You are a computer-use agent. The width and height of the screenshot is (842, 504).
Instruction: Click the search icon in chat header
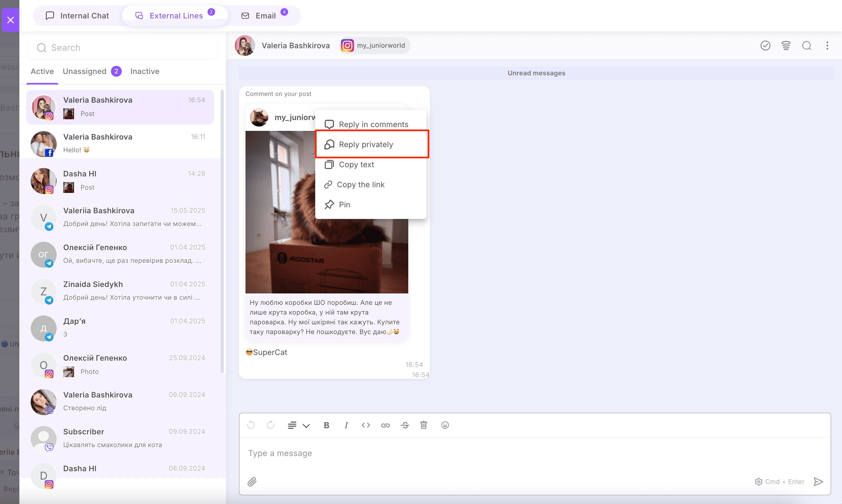point(806,46)
